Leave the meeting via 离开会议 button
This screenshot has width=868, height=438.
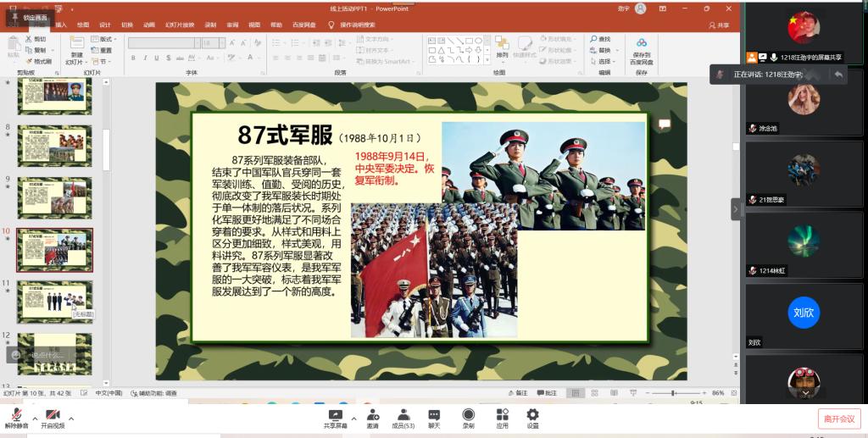coord(838,418)
